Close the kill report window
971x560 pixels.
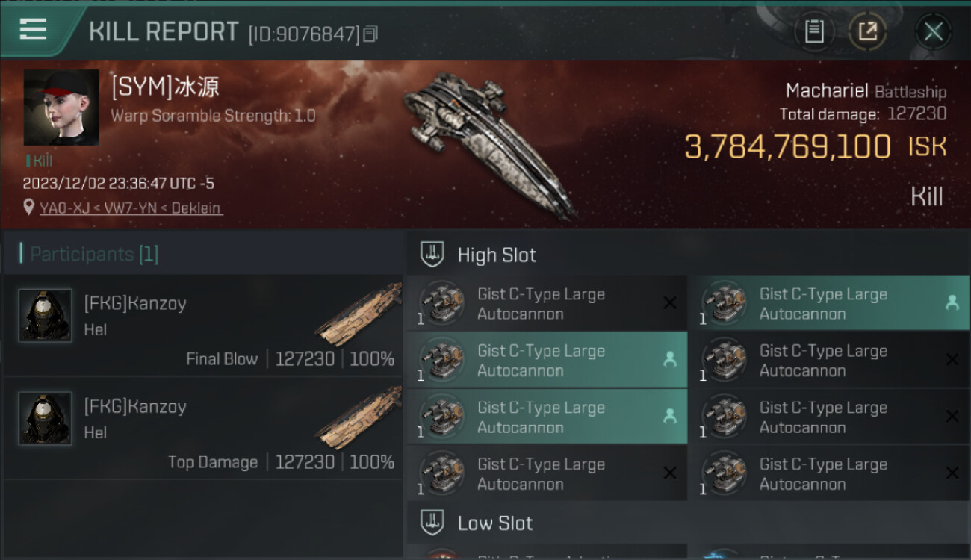point(933,31)
